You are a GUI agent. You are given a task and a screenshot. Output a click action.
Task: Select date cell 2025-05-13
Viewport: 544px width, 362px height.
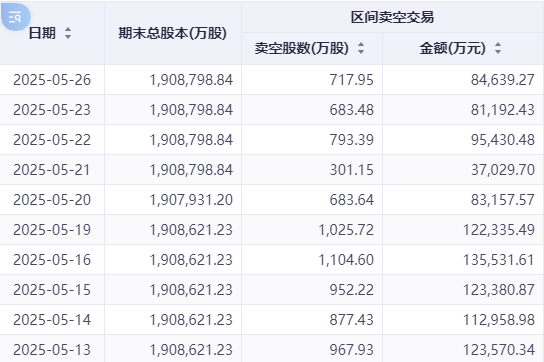coord(52,350)
